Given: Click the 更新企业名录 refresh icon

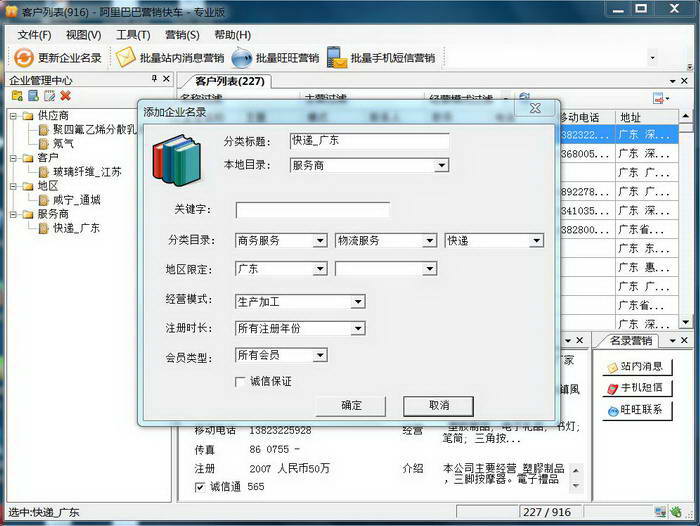Looking at the screenshot, I should (23, 58).
